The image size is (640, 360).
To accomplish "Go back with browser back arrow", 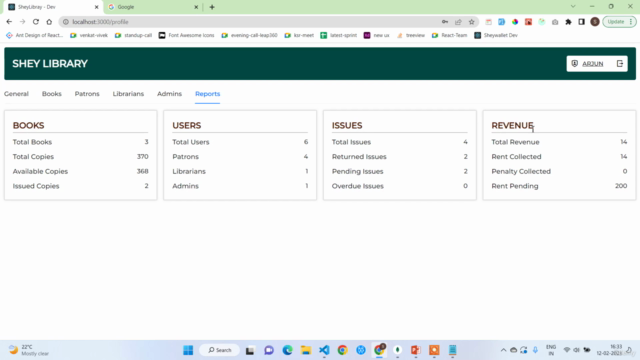I will 9,22.
